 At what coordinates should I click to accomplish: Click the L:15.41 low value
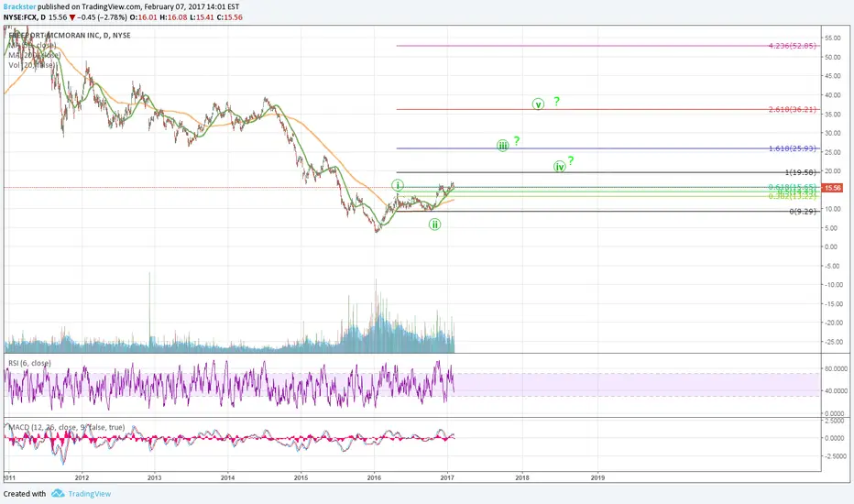pos(202,17)
